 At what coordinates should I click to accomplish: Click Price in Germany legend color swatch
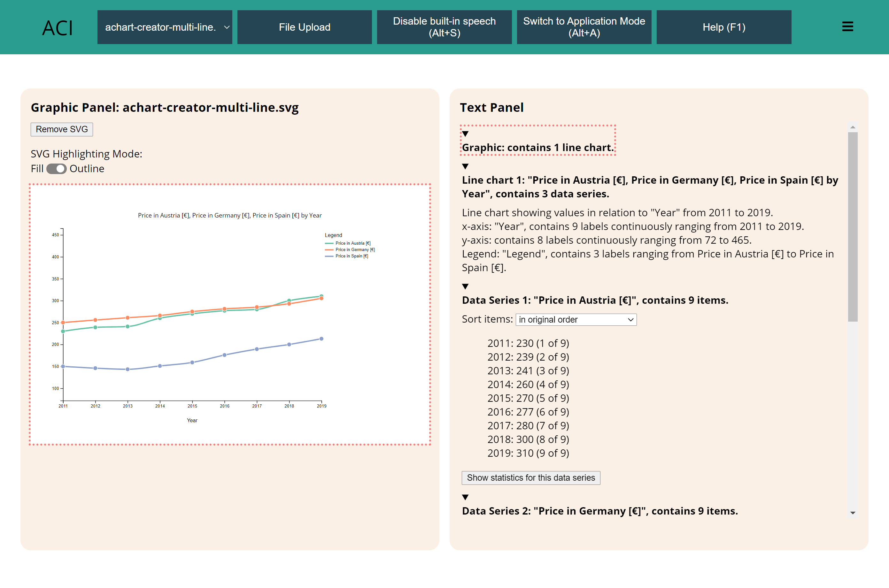tap(329, 250)
